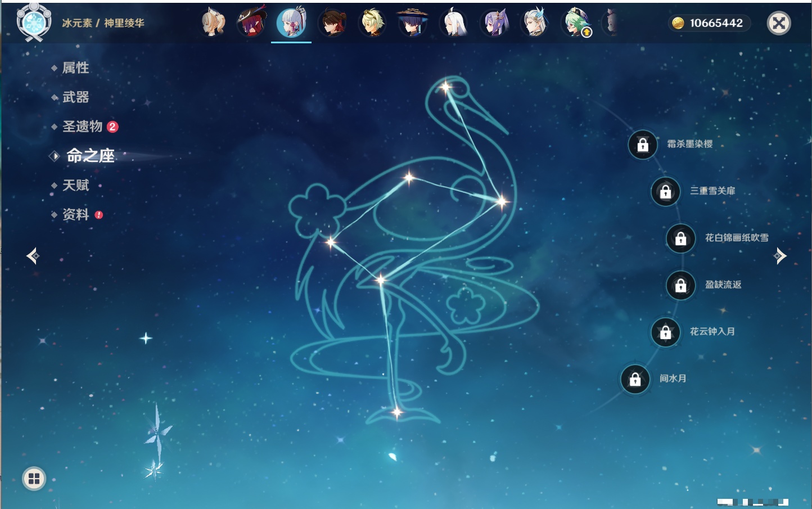Open locked constellation 三重雪关扉
Screen dimensions: 812x509
pos(666,191)
